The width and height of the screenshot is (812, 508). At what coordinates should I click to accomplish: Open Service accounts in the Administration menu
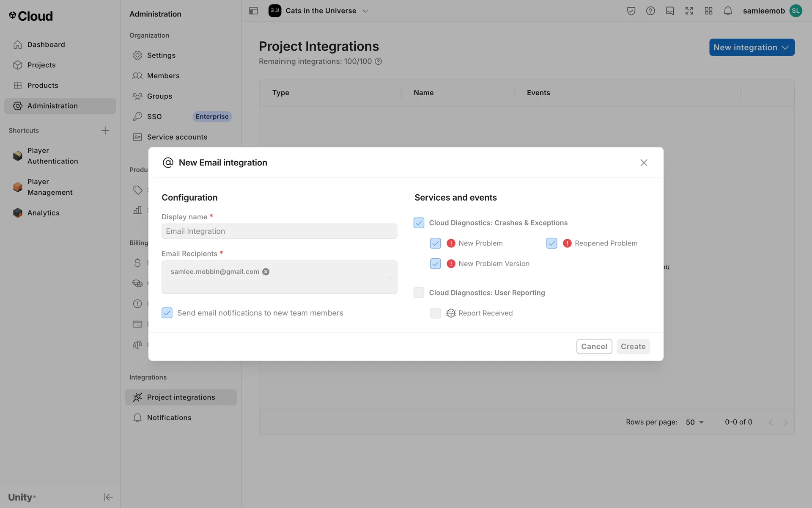[x=177, y=137]
